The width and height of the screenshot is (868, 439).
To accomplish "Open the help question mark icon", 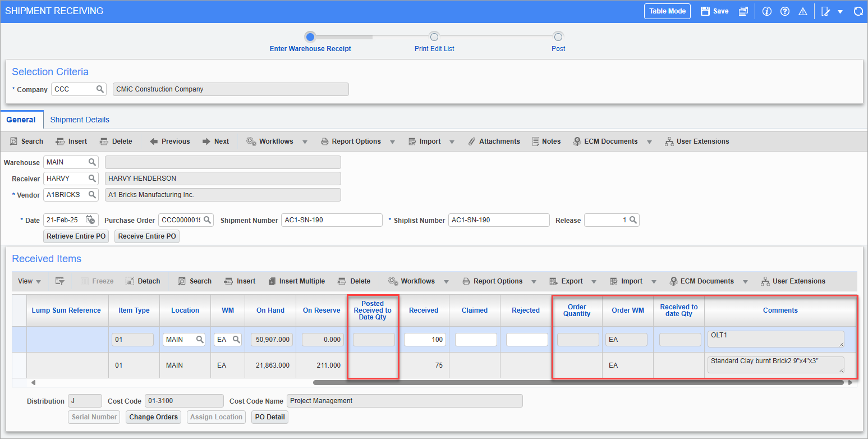I will [785, 11].
